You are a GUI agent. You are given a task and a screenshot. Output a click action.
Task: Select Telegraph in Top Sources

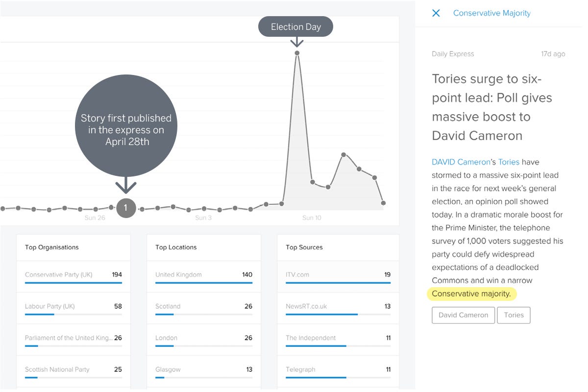tap(338, 372)
